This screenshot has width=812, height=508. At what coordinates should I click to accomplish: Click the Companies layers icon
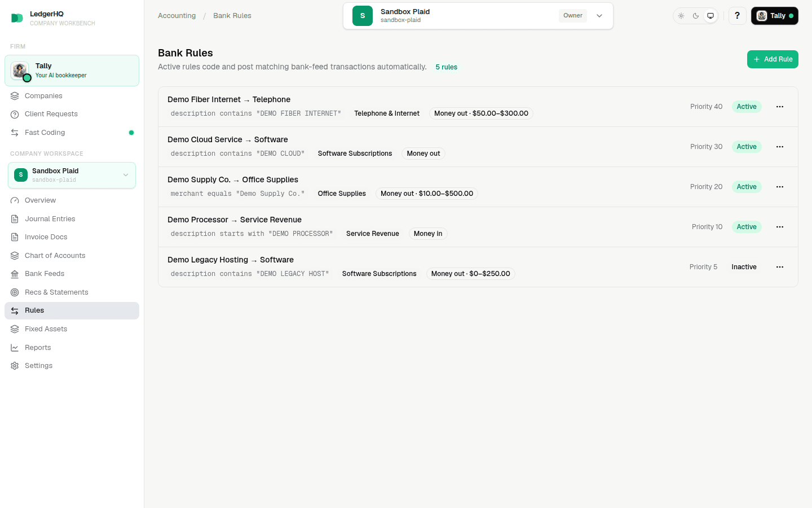pyautogui.click(x=15, y=96)
